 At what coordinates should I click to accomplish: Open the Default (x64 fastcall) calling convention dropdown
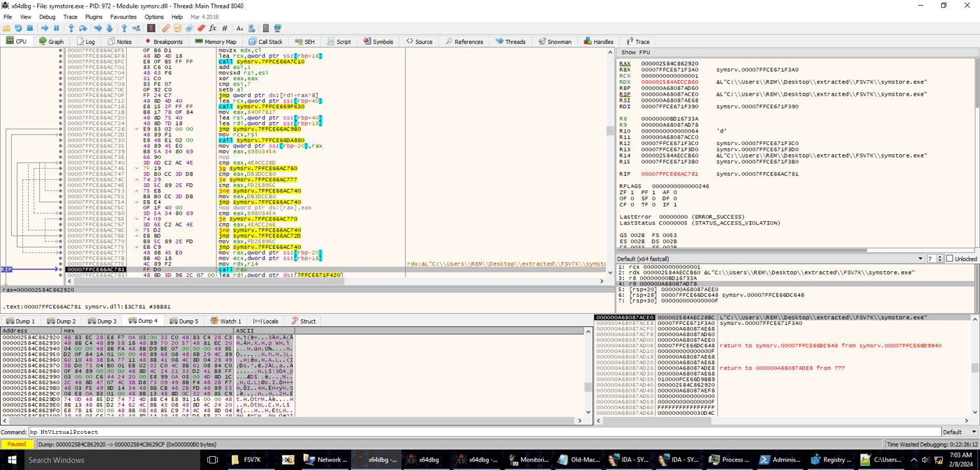[770, 259]
